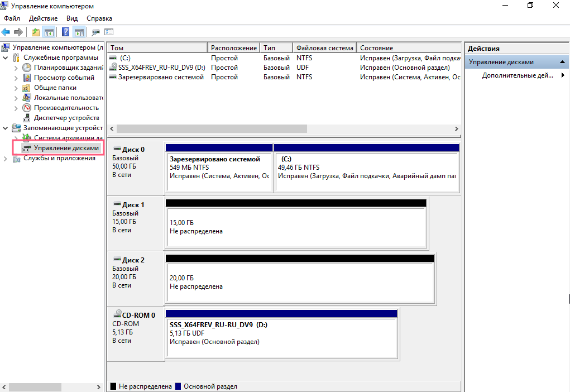570x392 pixels.
Task: Click Дополнительные действия in the Actions pane
Action: [518, 75]
